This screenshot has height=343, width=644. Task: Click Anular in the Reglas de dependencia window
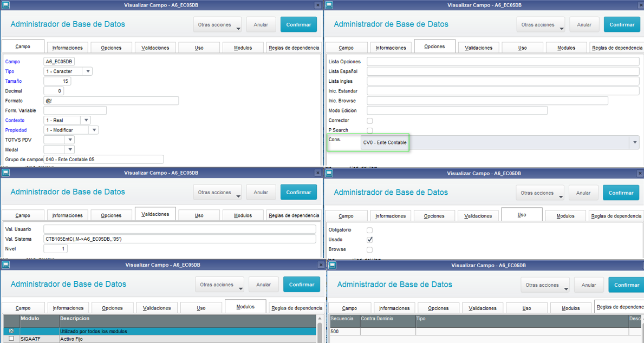[x=589, y=285]
